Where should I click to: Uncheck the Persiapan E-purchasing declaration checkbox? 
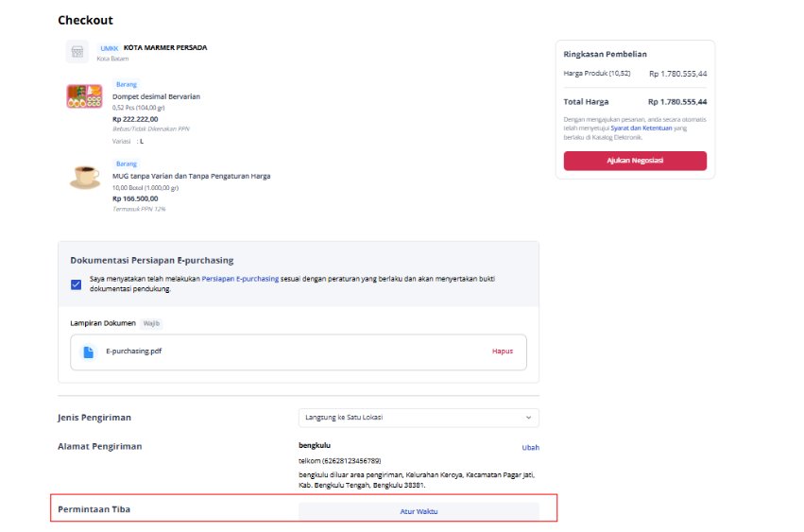[76, 284]
